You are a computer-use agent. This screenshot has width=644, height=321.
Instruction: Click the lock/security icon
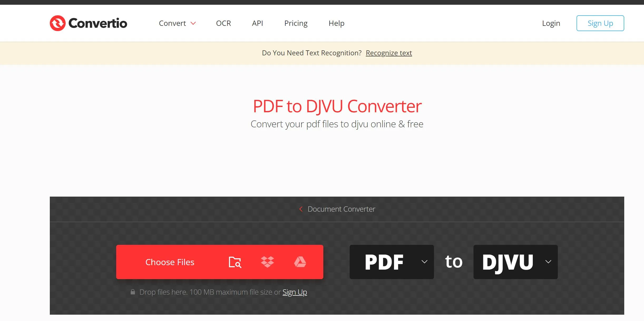pos(132,292)
